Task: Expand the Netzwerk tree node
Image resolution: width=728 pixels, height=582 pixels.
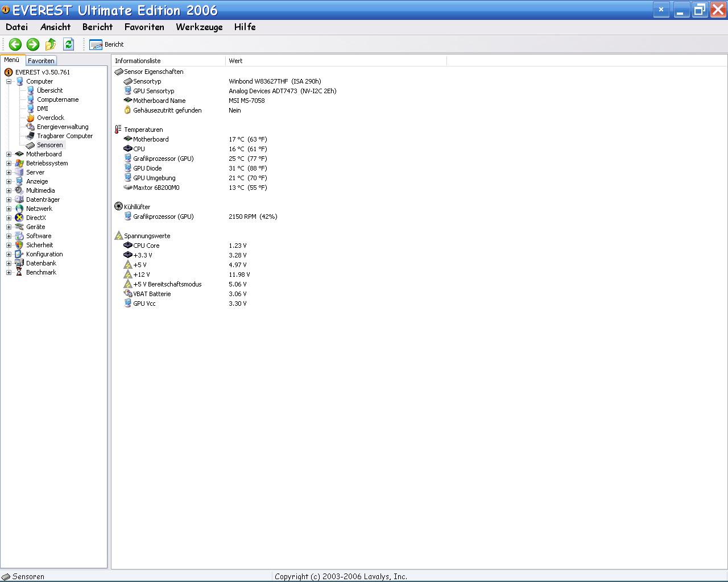Action: point(9,209)
